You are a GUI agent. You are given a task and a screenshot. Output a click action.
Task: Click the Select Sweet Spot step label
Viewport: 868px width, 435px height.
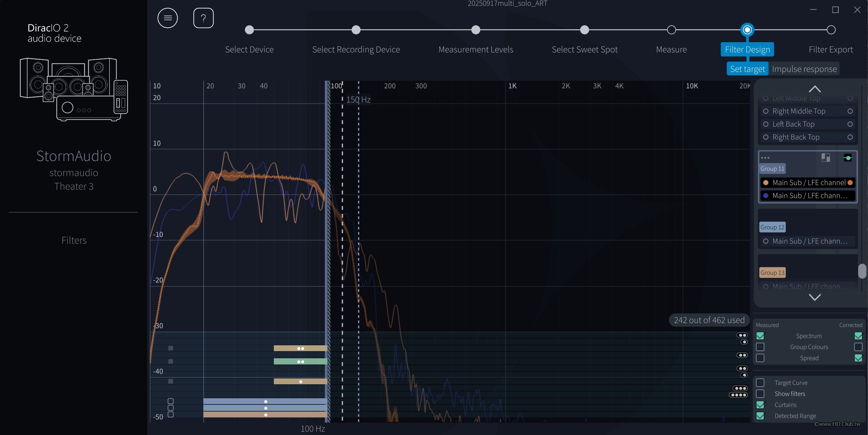584,49
